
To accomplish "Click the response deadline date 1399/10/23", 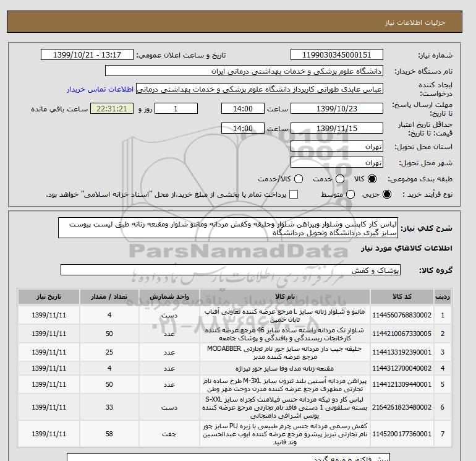I will 337,108.
